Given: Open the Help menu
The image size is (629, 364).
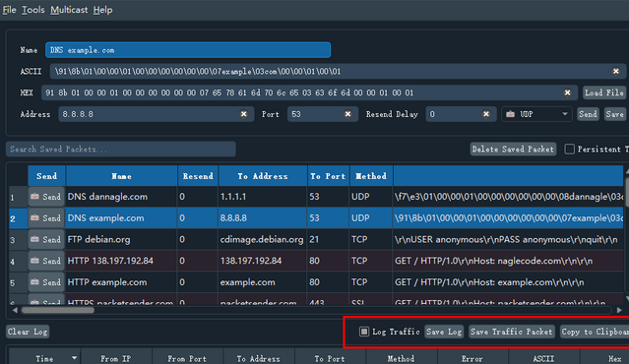Looking at the screenshot, I should coord(102,10).
